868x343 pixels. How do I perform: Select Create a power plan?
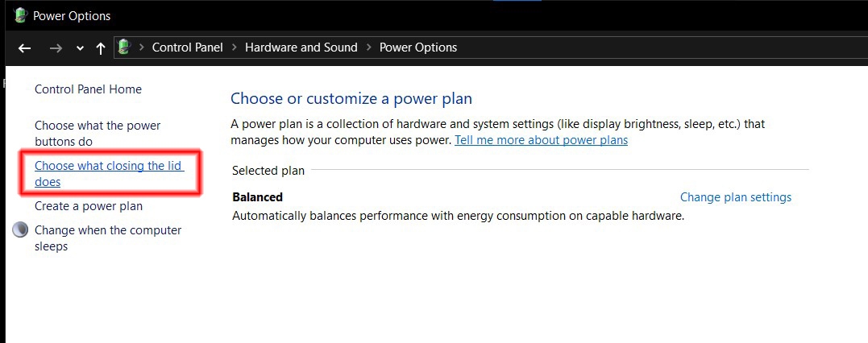click(89, 206)
